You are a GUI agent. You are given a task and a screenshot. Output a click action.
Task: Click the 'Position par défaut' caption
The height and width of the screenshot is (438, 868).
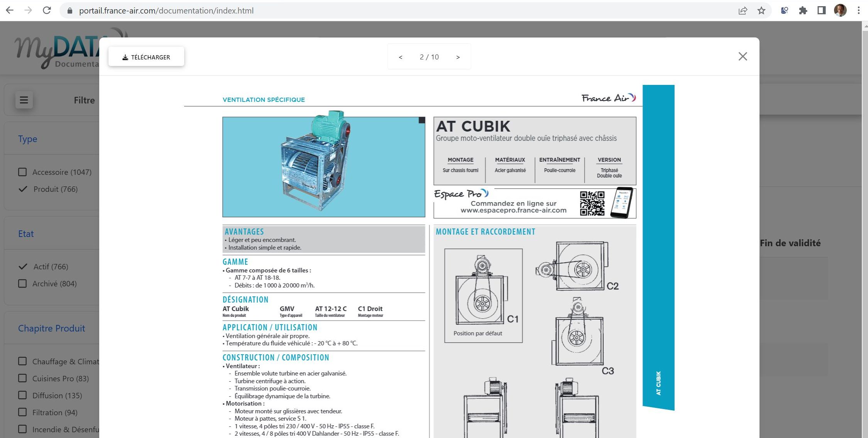[x=478, y=333]
